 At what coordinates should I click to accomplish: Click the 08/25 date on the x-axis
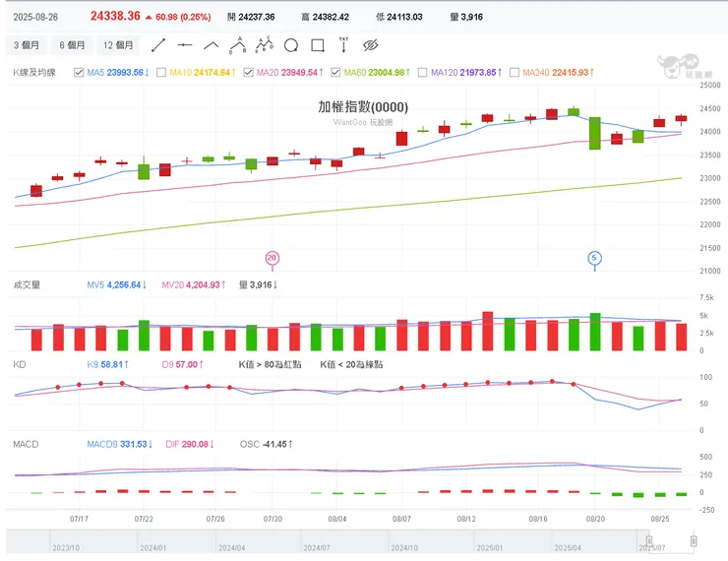[660, 519]
